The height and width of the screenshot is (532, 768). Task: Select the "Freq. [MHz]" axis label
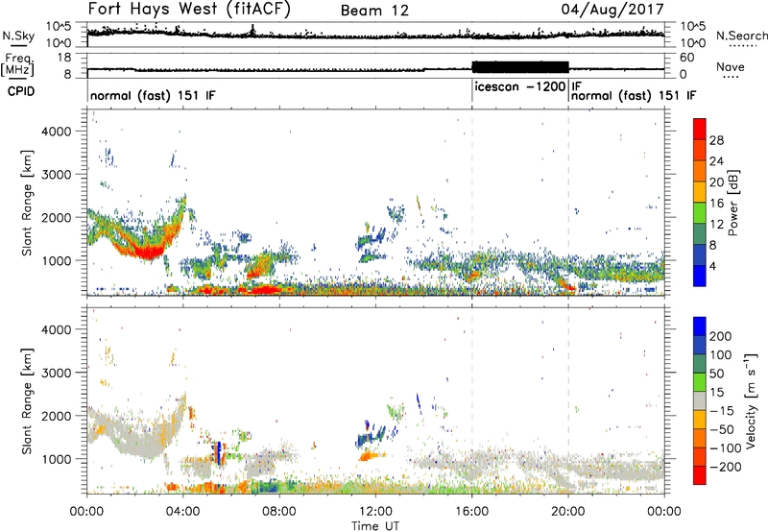click(x=17, y=65)
